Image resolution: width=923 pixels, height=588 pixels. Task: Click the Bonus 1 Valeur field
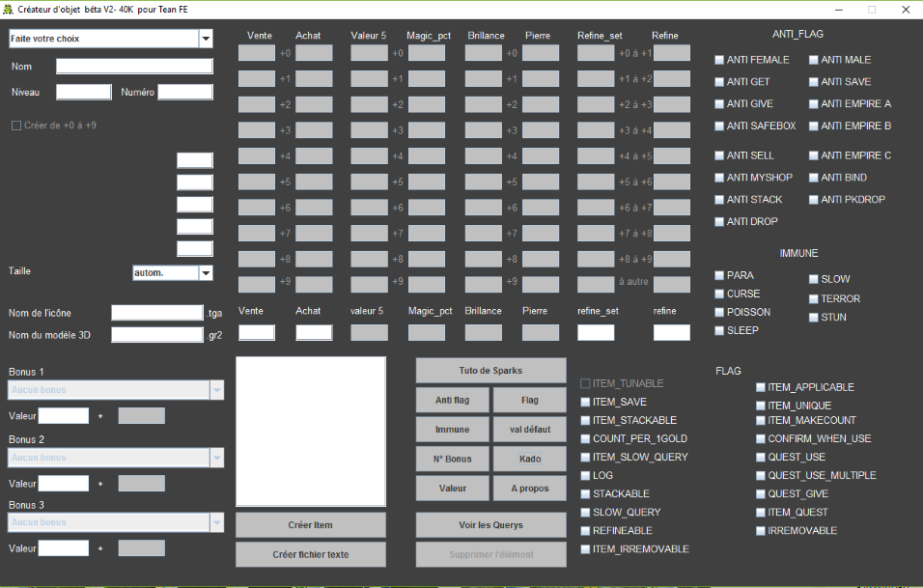click(64, 416)
